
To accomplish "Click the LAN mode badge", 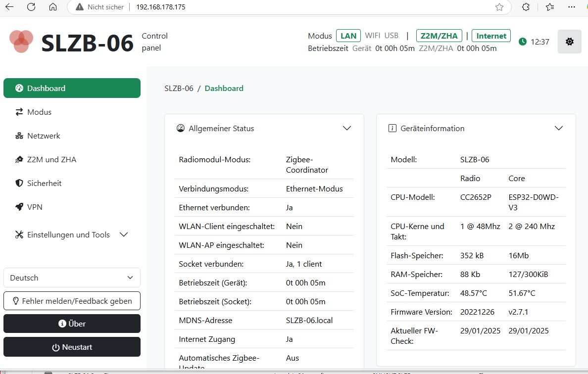I will click(x=348, y=36).
